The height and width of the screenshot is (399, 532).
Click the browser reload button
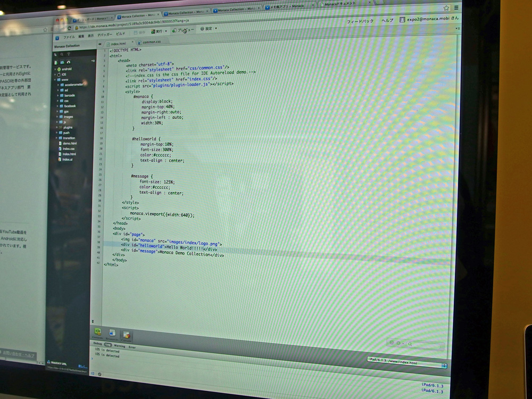tap(69, 28)
